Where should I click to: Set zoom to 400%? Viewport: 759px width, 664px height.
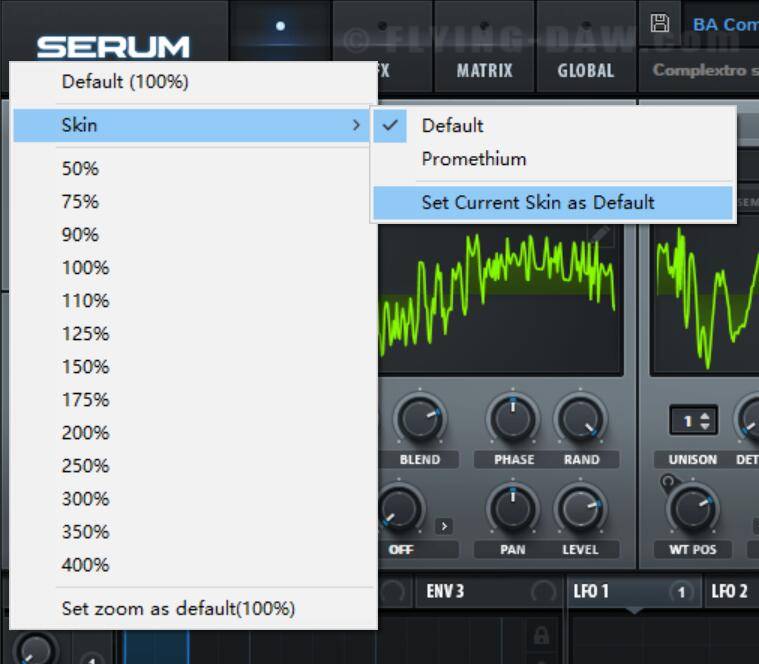coord(193,564)
